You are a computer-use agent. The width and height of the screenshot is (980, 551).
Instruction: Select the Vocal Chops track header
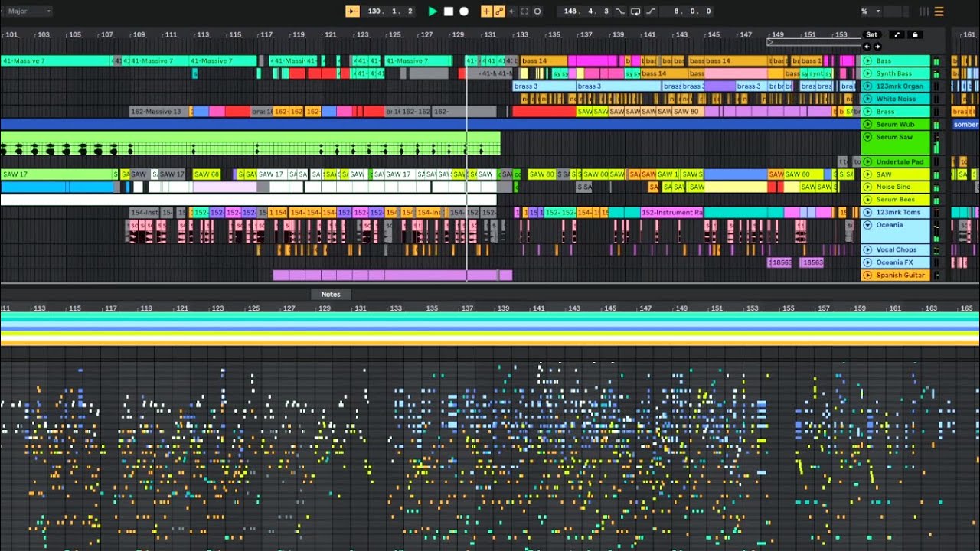pyautogui.click(x=896, y=249)
